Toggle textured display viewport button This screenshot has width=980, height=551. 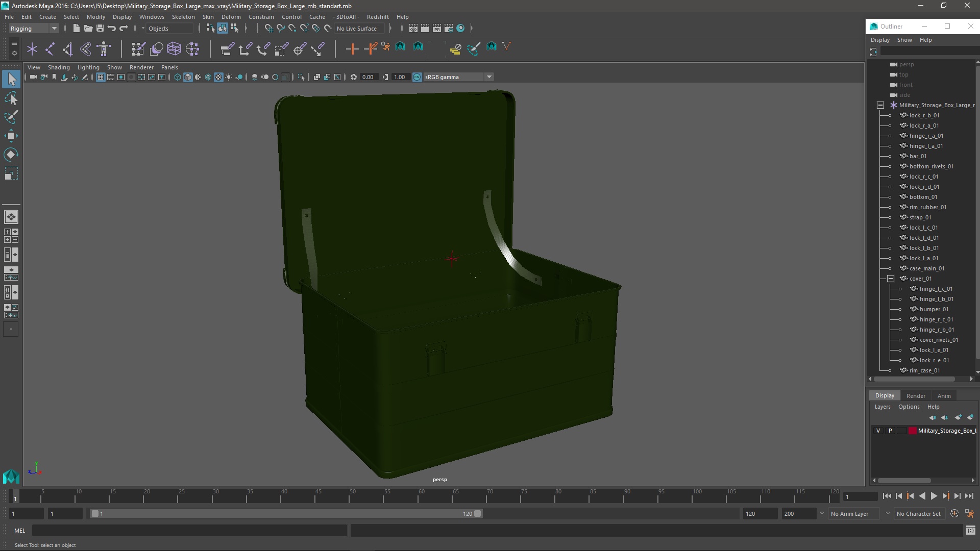(218, 77)
